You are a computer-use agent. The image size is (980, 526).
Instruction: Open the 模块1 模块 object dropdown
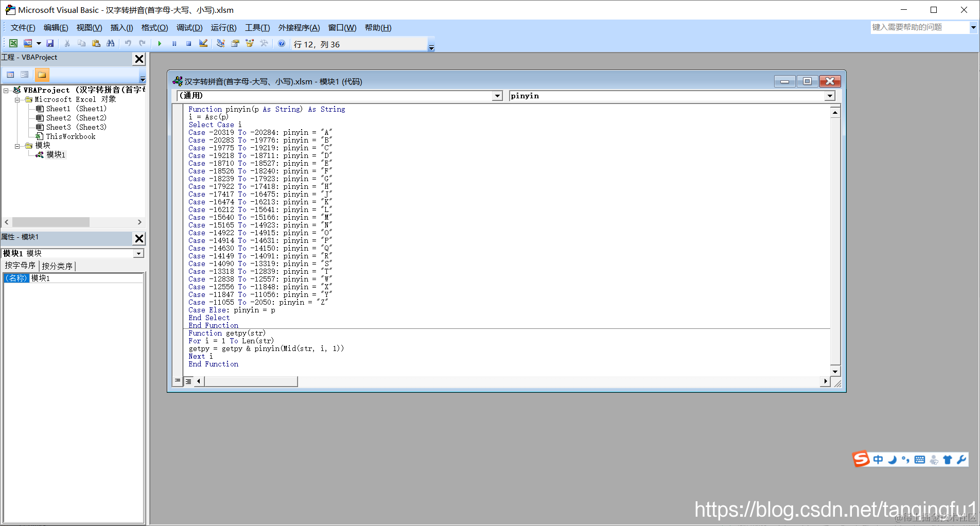tap(138, 253)
